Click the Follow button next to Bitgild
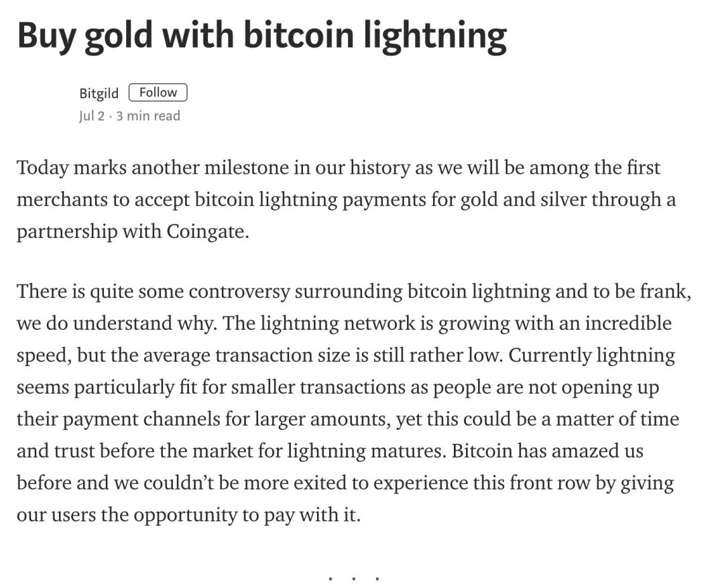This screenshot has height=588, width=724. (x=158, y=93)
